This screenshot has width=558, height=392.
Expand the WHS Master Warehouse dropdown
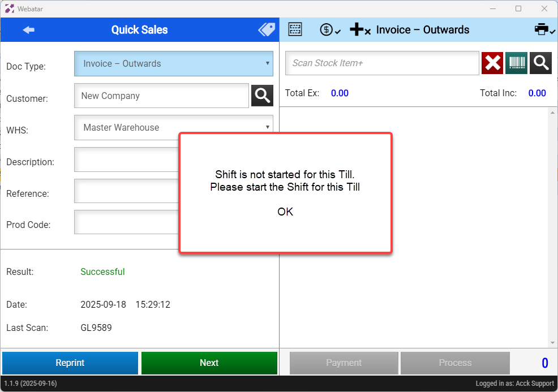coord(174,127)
